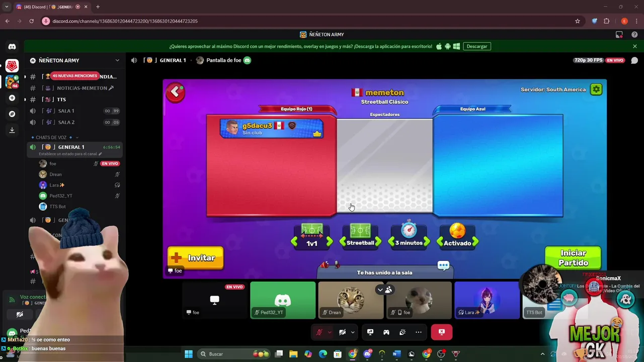The image size is (644, 362).
Task: Select Lara video tile
Action: coord(487,300)
